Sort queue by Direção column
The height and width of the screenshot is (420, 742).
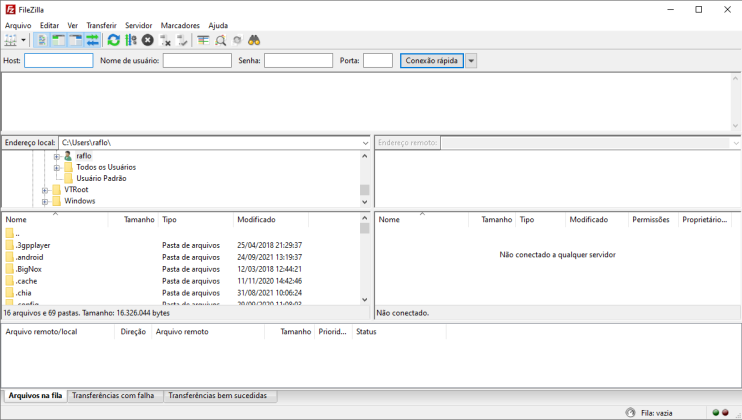133,332
